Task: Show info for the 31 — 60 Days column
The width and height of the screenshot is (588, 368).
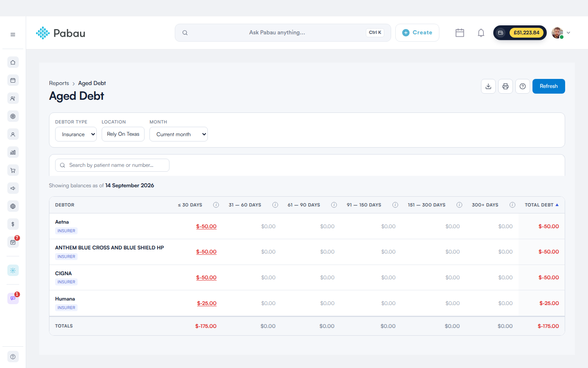Action: [x=275, y=205]
